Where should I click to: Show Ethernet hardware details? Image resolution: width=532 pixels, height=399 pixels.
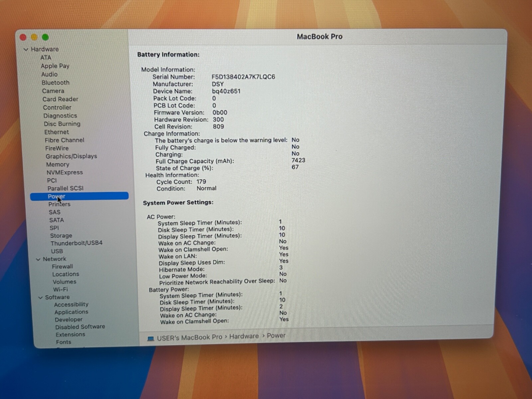click(57, 132)
